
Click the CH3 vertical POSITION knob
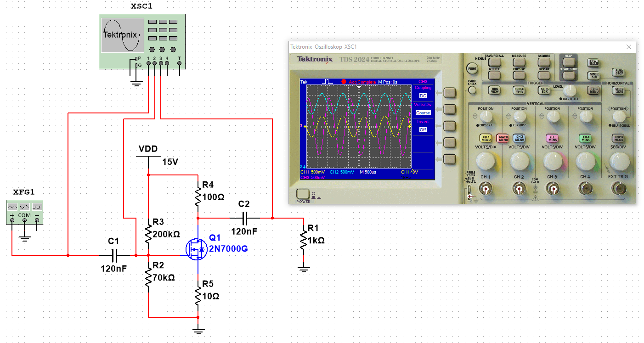[x=553, y=116]
